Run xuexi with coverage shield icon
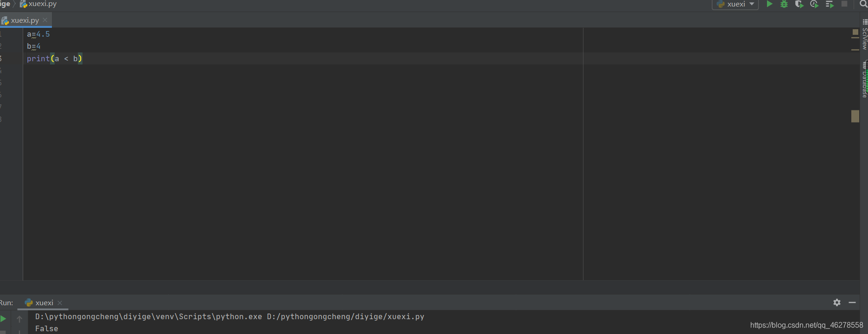The width and height of the screenshot is (868, 334). 799,4
